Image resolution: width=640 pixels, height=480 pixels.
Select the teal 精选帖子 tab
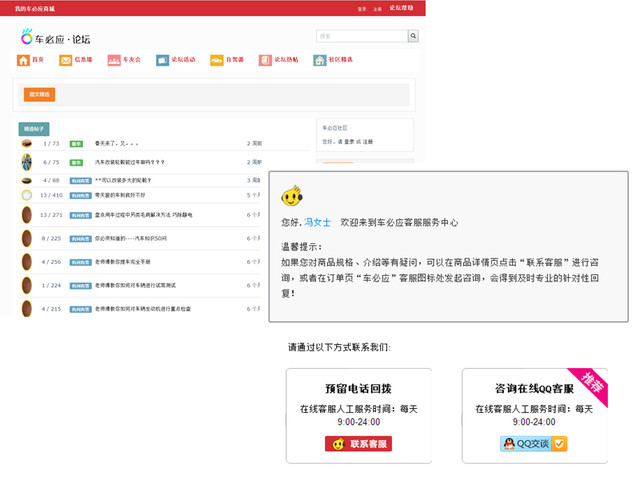pyautogui.click(x=34, y=129)
